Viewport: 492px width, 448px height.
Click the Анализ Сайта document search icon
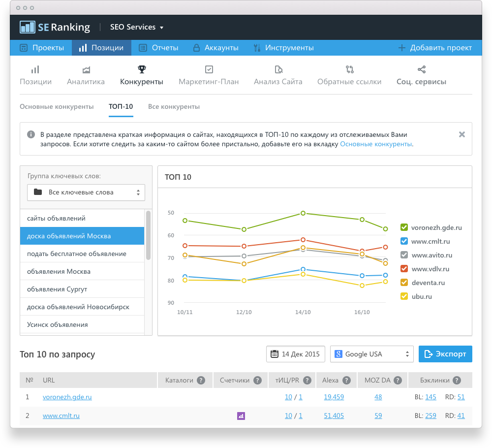point(278,69)
